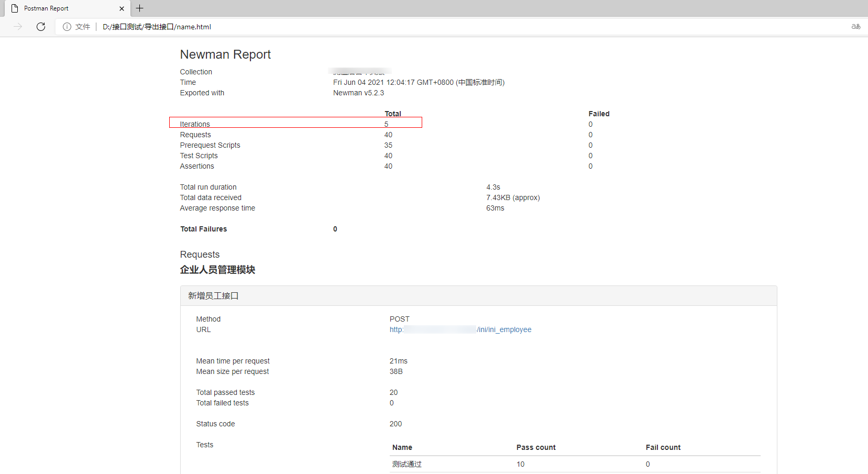Screen dimensions: 868x474
Task: Click the Pass count column header
Action: click(536, 447)
